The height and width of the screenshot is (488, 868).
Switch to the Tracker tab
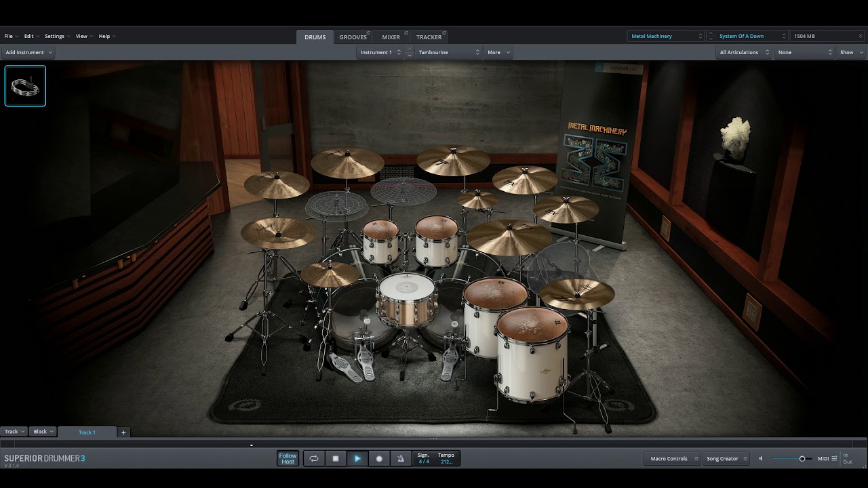coord(429,37)
